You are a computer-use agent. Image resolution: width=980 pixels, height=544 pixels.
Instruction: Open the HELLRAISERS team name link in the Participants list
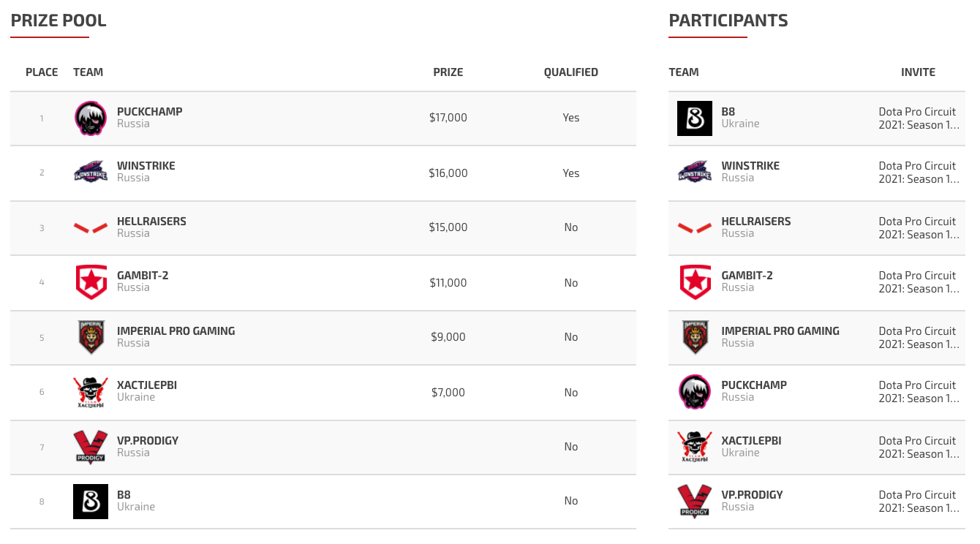point(756,222)
